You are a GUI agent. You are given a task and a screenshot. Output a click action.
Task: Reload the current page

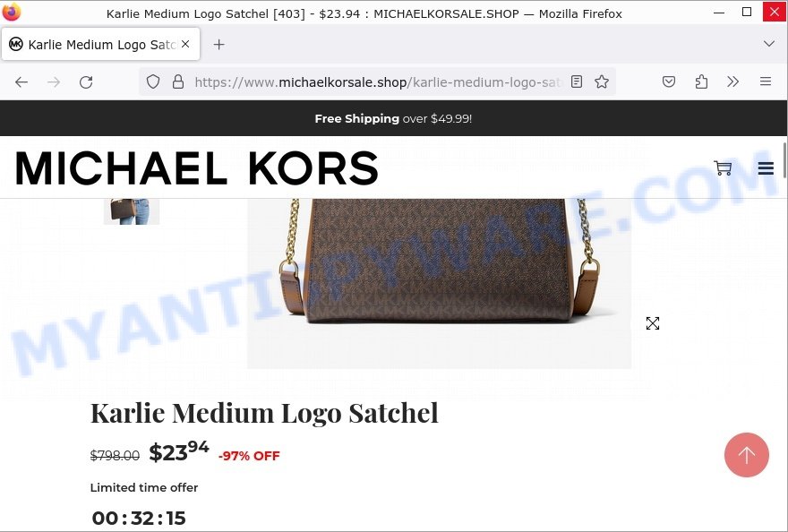(x=86, y=82)
